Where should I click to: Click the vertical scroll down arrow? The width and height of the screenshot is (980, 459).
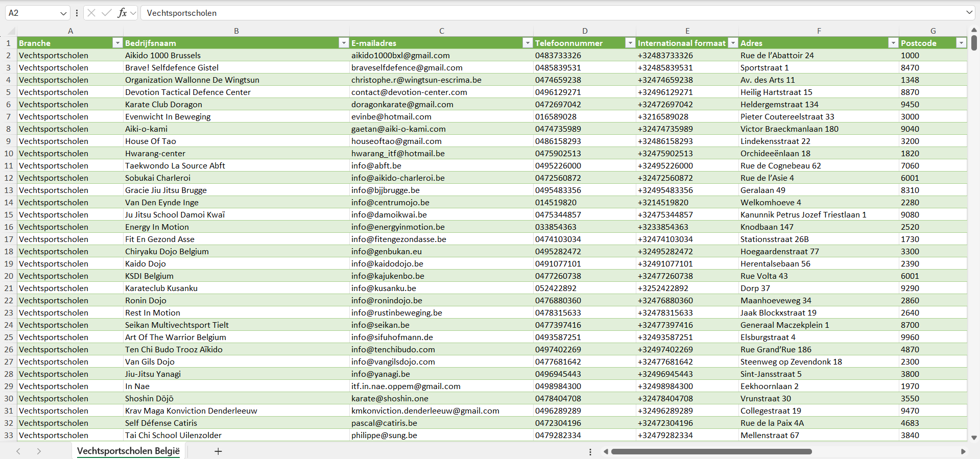[x=974, y=438]
